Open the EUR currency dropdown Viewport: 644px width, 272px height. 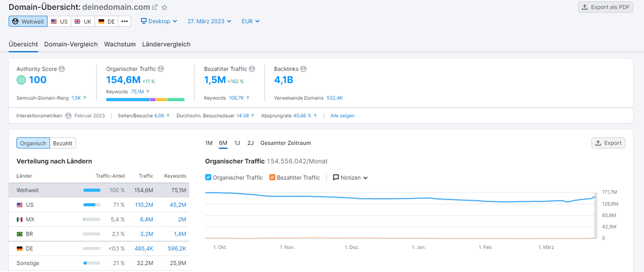[251, 21]
